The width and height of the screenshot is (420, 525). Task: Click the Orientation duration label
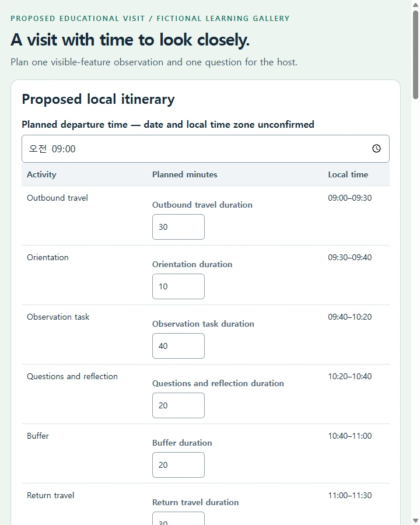click(x=192, y=264)
